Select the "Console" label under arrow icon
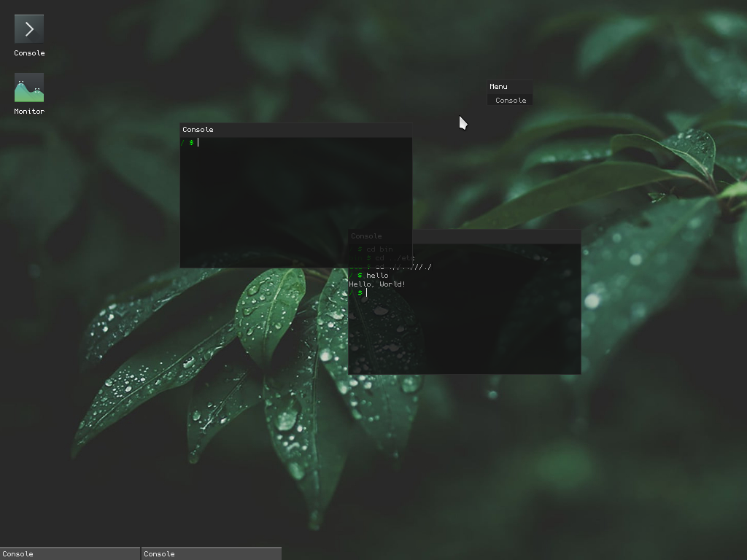The width and height of the screenshot is (747, 560). [29, 52]
